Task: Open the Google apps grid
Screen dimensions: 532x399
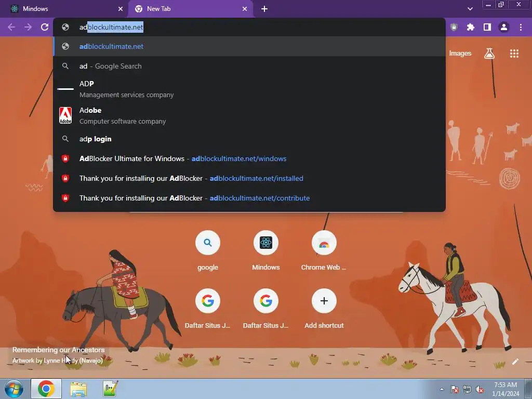Action: 514,54
